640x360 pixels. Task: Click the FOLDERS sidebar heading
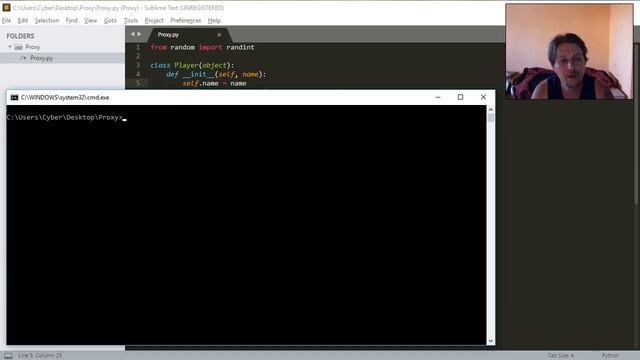pyautogui.click(x=20, y=36)
